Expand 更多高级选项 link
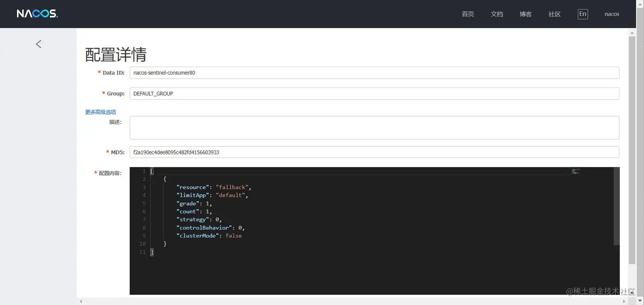 pos(101,112)
